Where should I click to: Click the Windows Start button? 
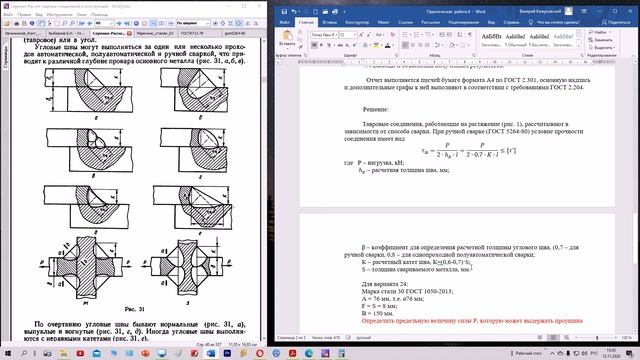tap(8, 353)
